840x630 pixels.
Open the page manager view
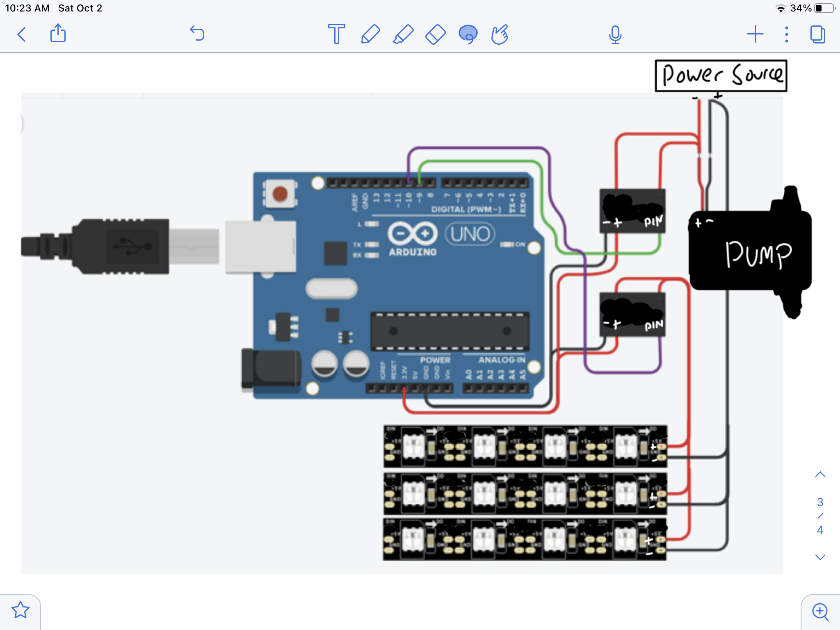point(817,34)
